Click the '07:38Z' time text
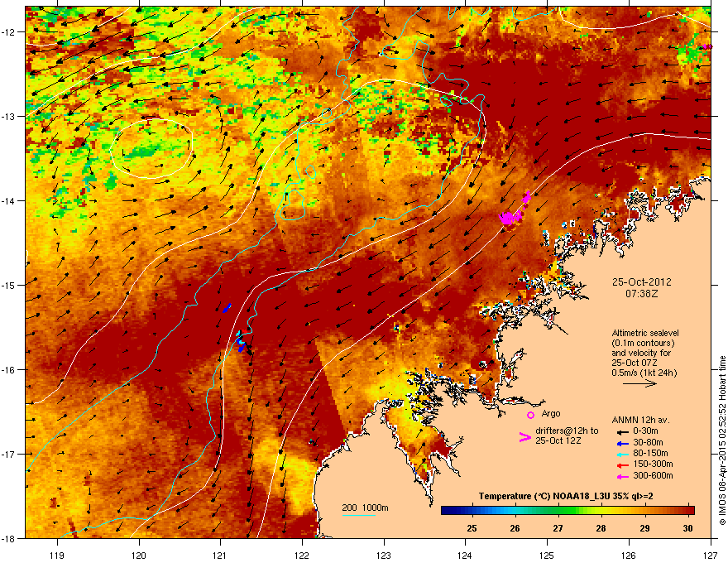This screenshot has width=728, height=563. point(642,294)
